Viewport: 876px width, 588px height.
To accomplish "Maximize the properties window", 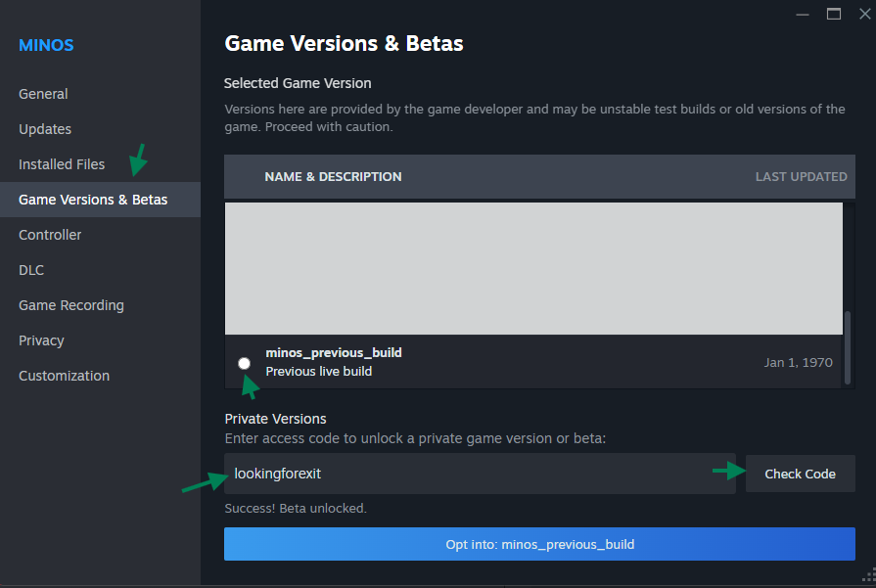I will [833, 14].
